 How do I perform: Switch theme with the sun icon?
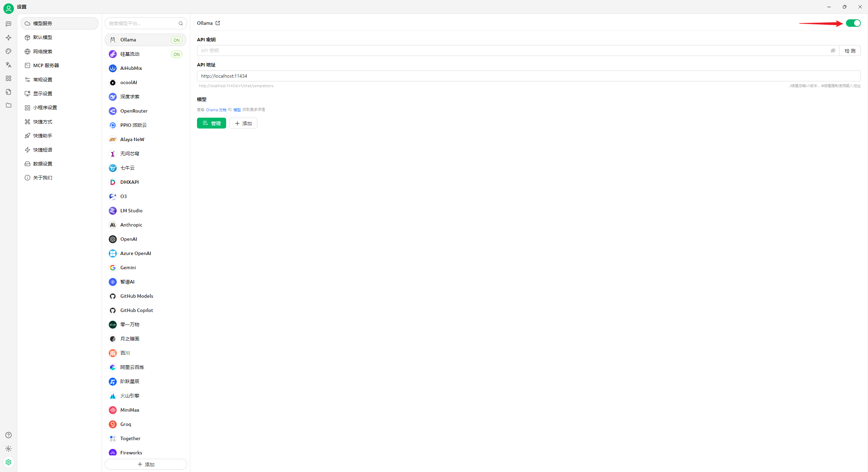[8, 449]
